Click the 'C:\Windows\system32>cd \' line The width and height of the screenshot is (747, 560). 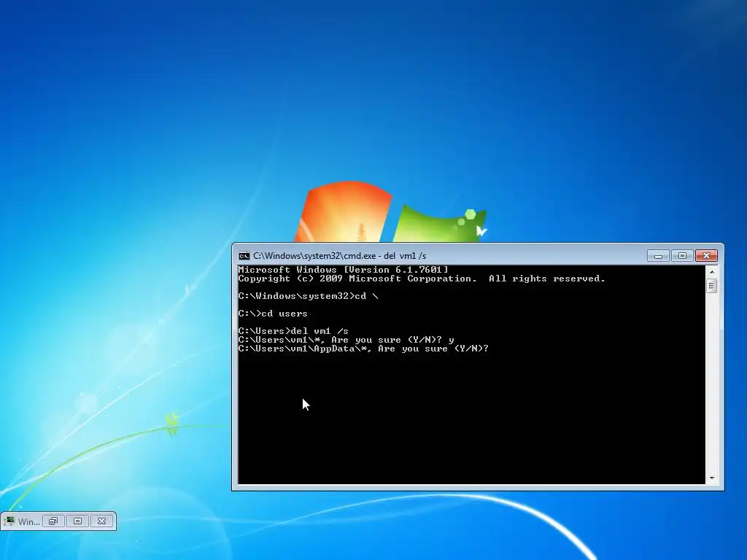click(x=309, y=296)
